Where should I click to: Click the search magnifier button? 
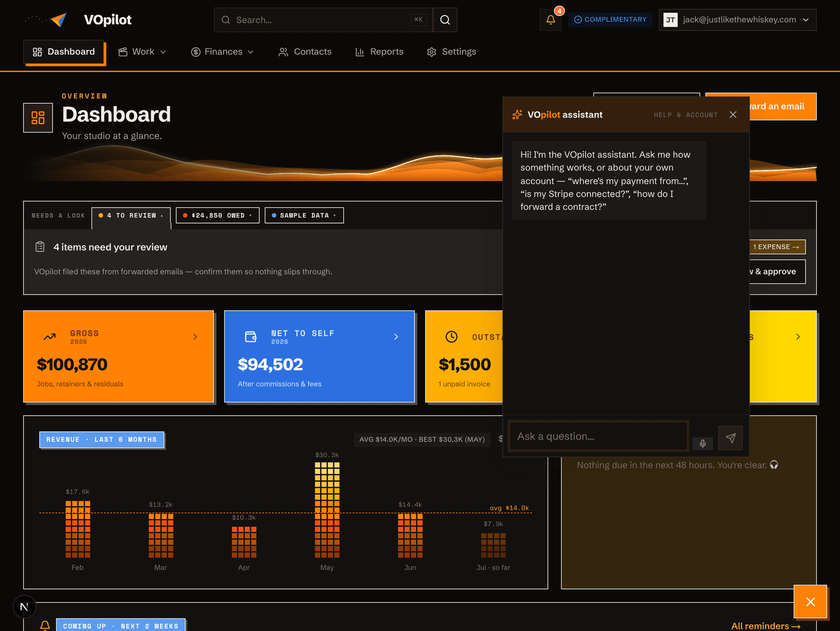pos(445,20)
